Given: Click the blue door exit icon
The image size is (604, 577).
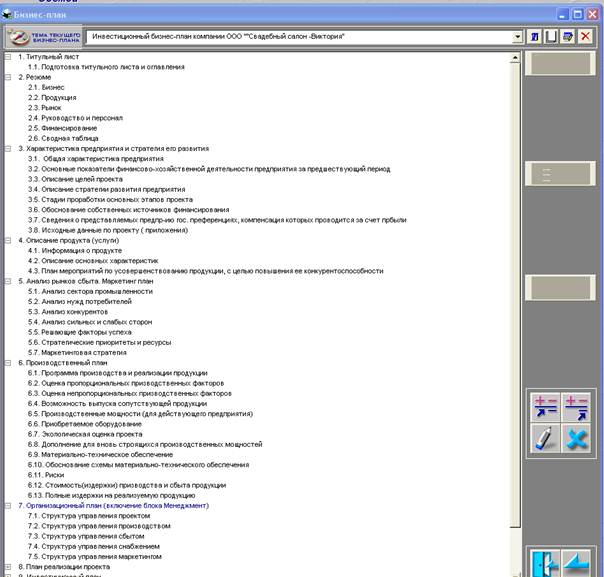Looking at the screenshot, I should 545,564.
